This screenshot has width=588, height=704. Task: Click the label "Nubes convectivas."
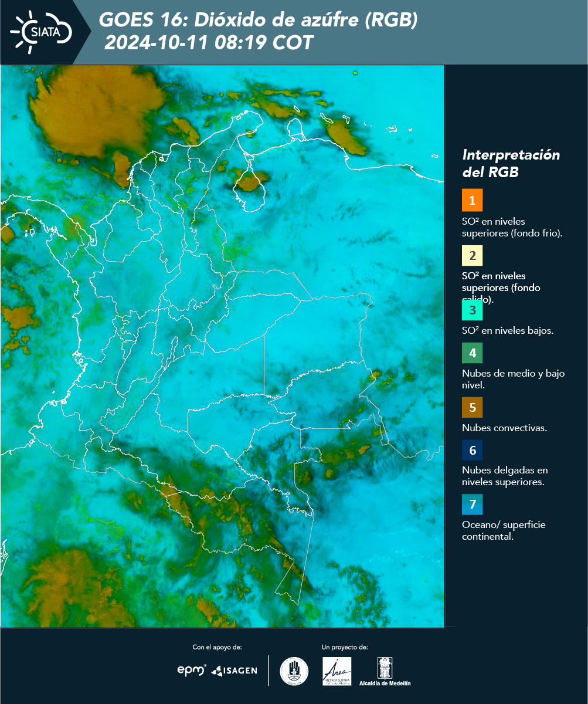click(x=505, y=428)
